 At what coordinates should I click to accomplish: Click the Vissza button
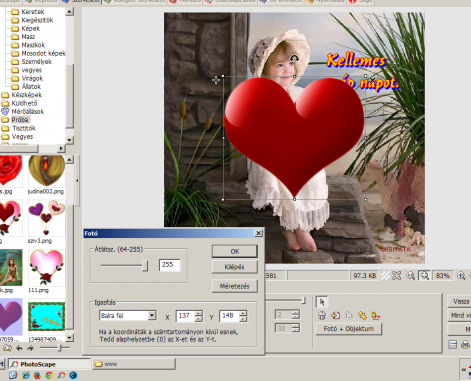(460, 302)
